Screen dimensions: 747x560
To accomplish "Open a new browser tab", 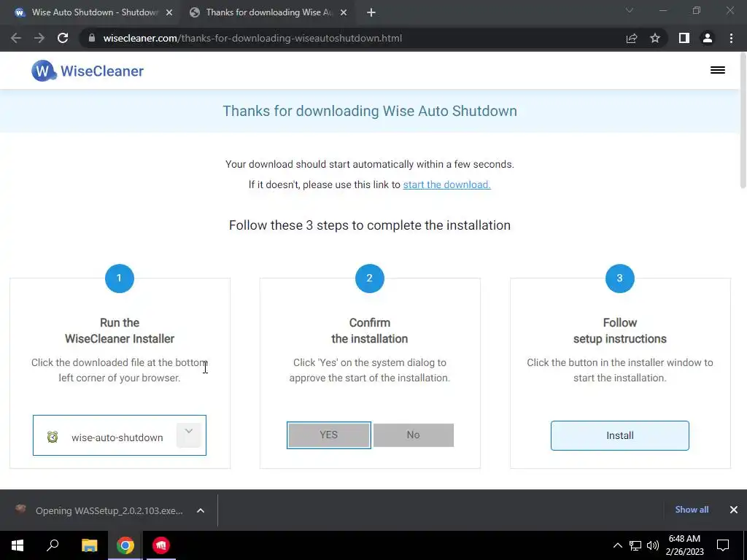I will coord(371,12).
